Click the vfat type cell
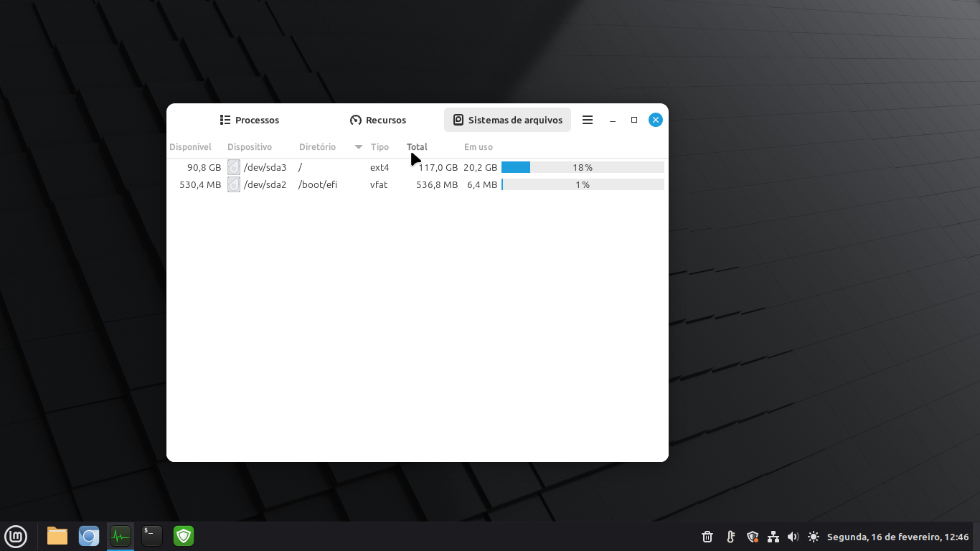This screenshot has width=980, height=551. pyautogui.click(x=379, y=184)
